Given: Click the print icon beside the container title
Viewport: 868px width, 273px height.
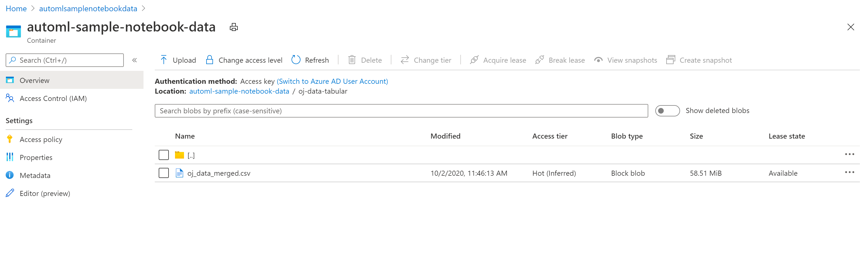Looking at the screenshot, I should [x=234, y=27].
